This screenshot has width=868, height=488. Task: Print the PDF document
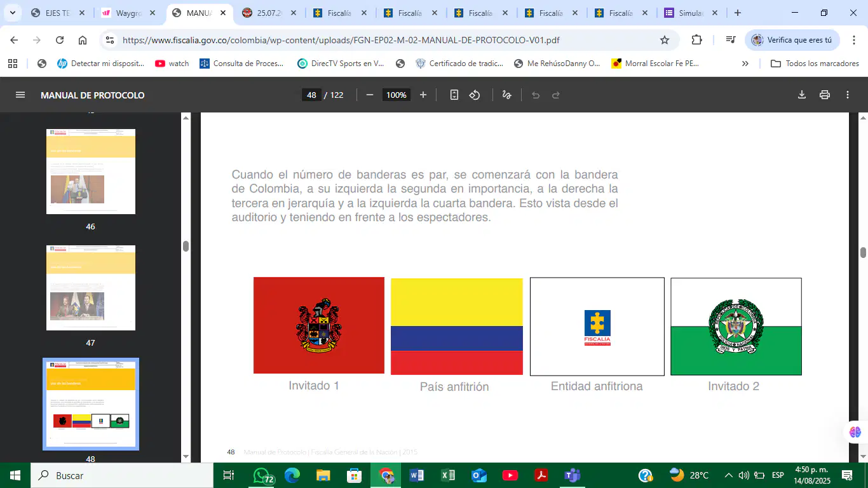click(x=825, y=95)
